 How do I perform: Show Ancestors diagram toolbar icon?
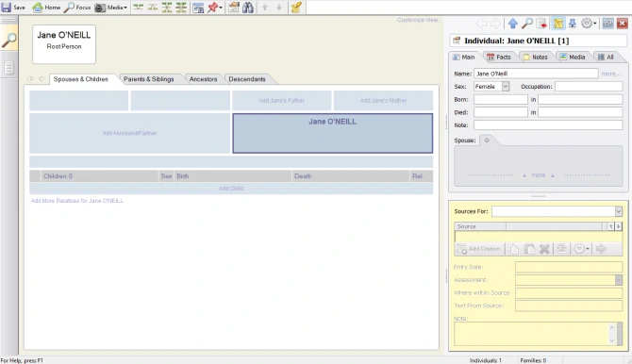[139, 8]
